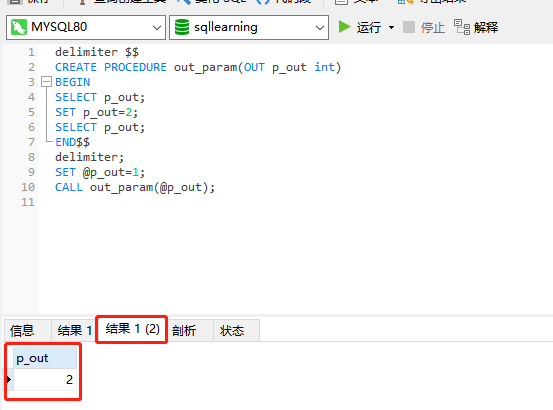Image resolution: width=553 pixels, height=410 pixels.
Task: Click the Explain icon
Action: tap(462, 27)
